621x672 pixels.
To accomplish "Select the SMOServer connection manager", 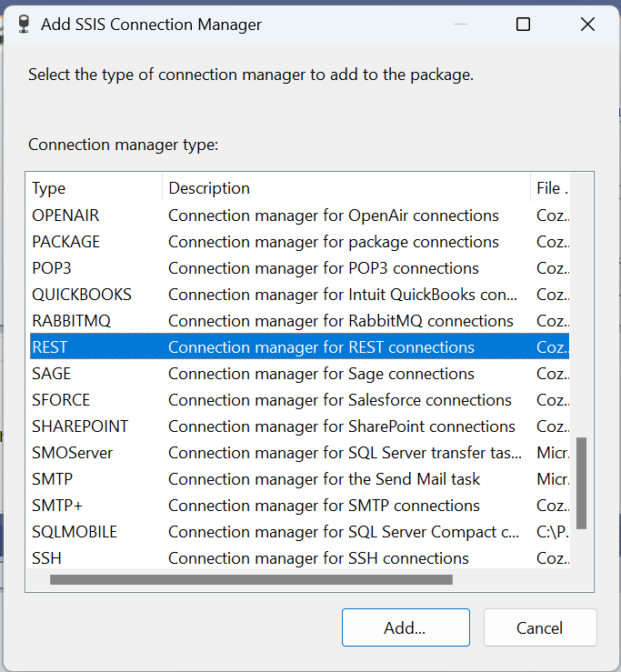I will tap(72, 453).
